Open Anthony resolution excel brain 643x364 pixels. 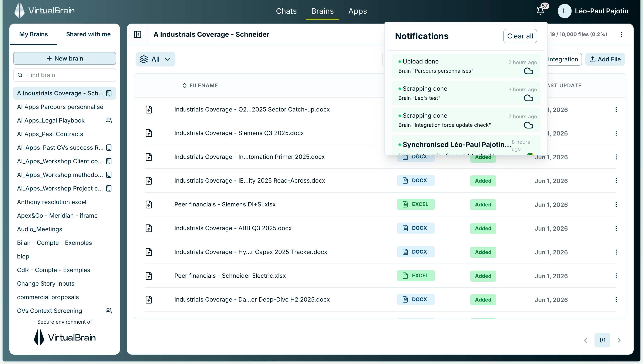(65, 202)
